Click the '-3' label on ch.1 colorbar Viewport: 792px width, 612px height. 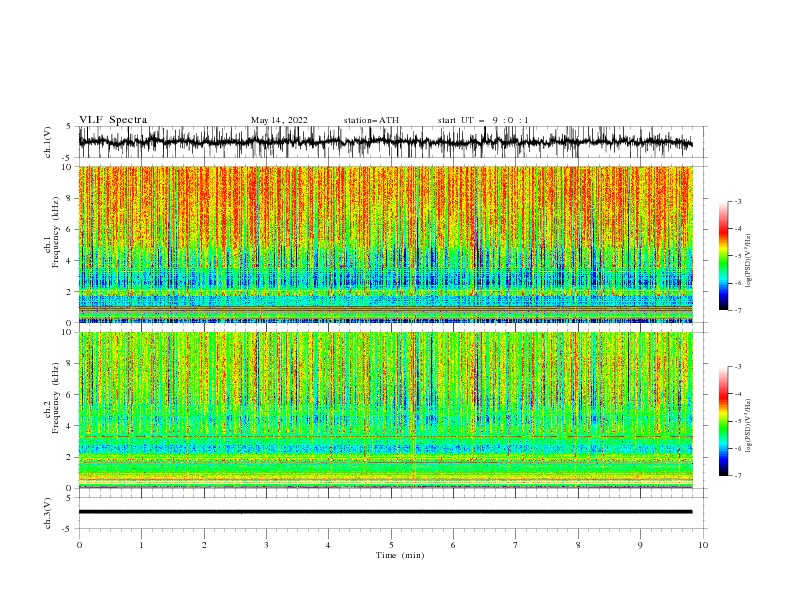point(738,201)
